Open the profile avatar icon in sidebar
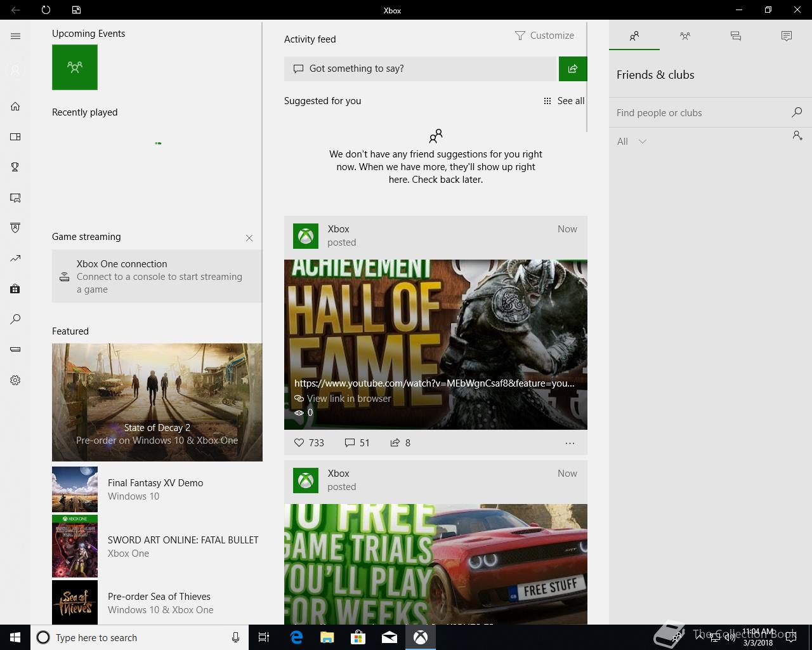 point(15,70)
